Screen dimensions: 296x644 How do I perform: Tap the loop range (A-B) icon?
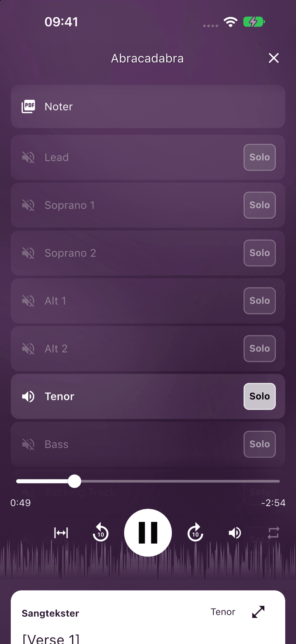[x=61, y=533]
